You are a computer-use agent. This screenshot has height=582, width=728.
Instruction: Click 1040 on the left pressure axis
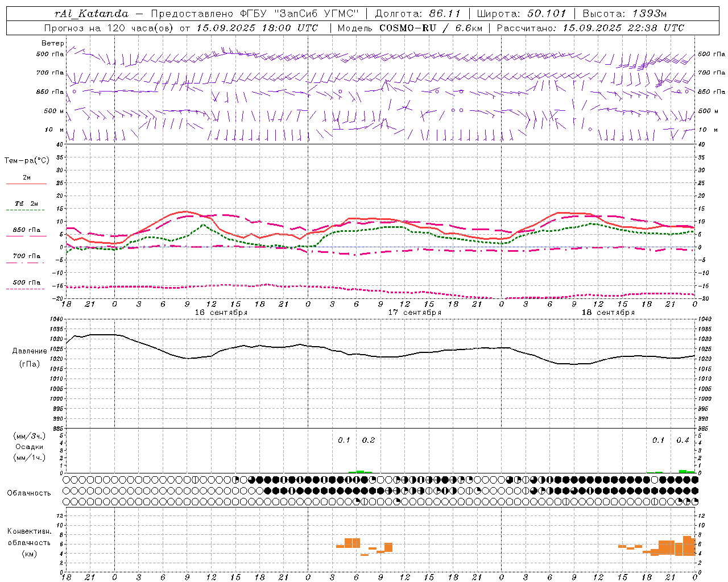[57, 319]
